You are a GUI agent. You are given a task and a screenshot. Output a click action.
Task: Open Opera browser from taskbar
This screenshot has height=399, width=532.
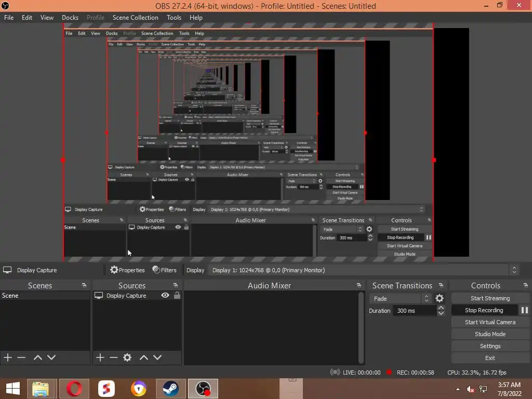click(74, 389)
